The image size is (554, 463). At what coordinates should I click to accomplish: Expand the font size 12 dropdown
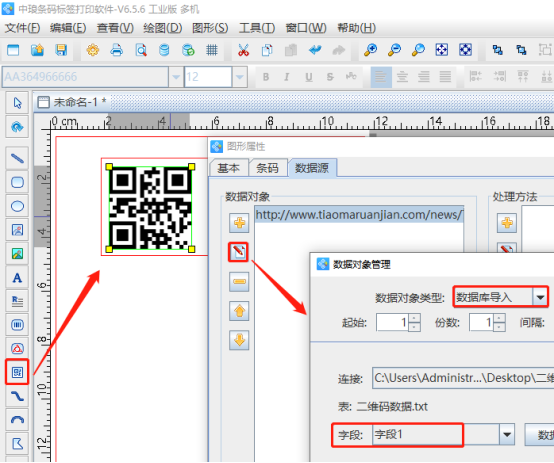[240, 77]
